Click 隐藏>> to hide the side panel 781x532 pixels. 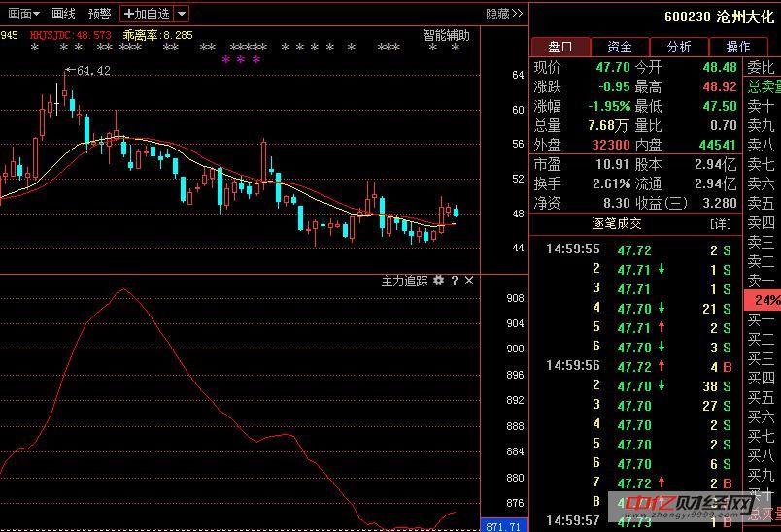point(504,14)
